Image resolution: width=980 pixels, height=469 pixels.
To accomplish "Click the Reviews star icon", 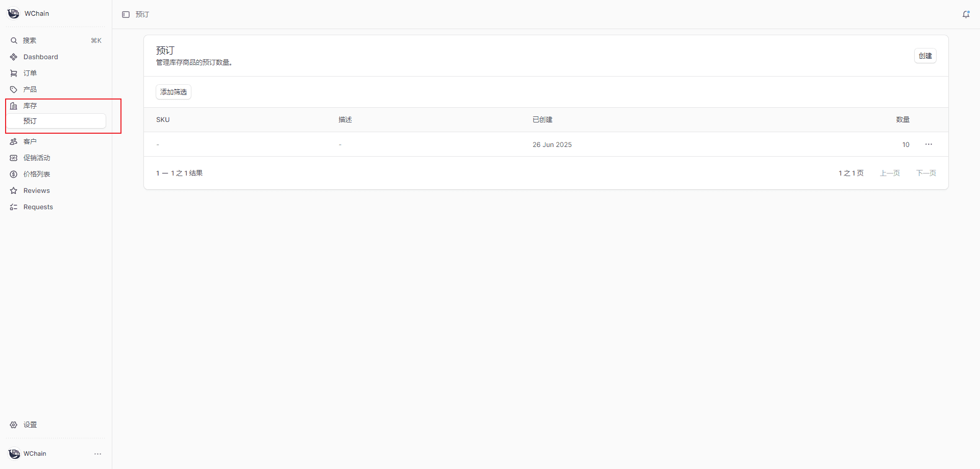I will coord(14,190).
